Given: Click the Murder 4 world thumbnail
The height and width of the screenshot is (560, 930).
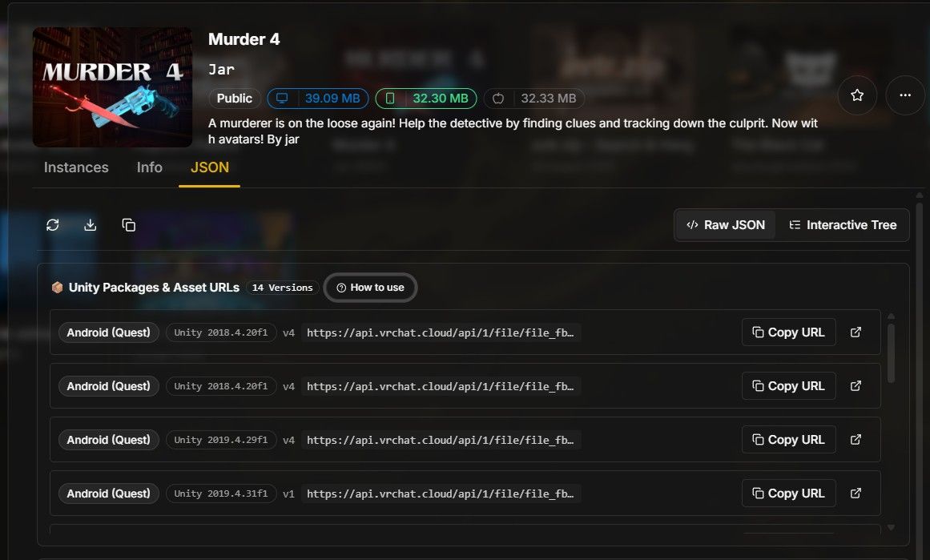Looking at the screenshot, I should click(112, 87).
